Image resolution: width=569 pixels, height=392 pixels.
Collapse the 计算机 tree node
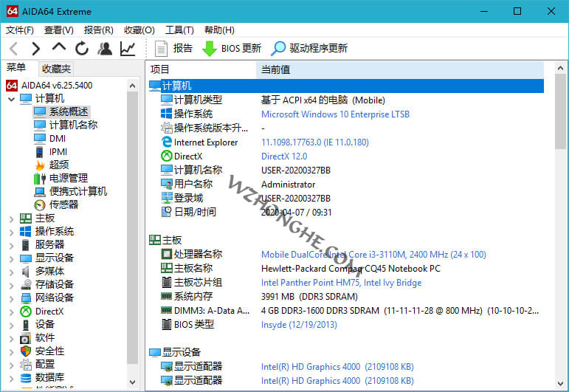[x=11, y=99]
